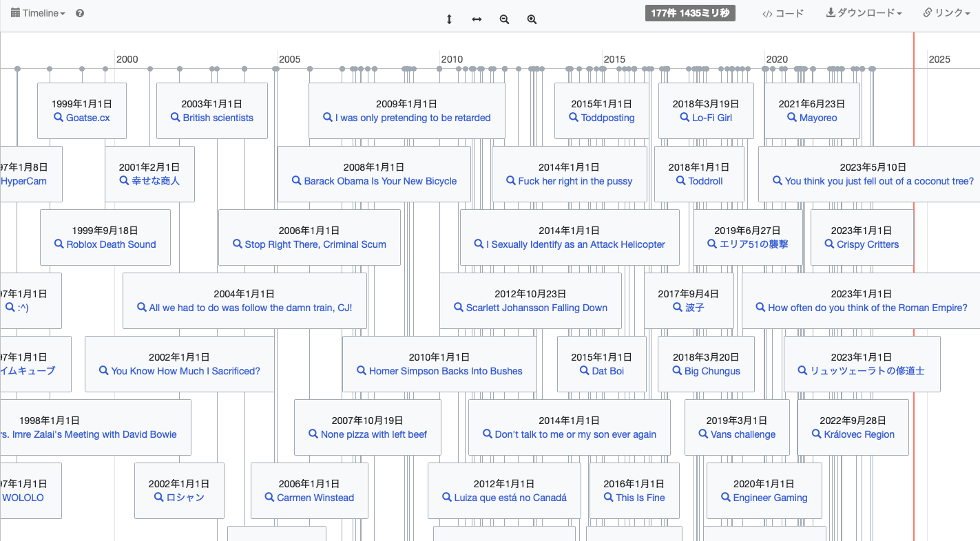Screen dimensions: 980x541
Task: Click search icon beside Stop Right There, Criminal Scum
Action: [238, 244]
